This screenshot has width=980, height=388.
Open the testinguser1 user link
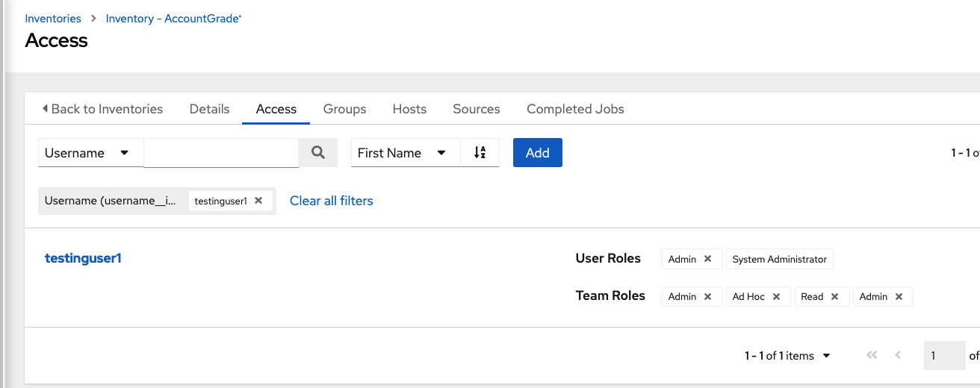point(83,258)
